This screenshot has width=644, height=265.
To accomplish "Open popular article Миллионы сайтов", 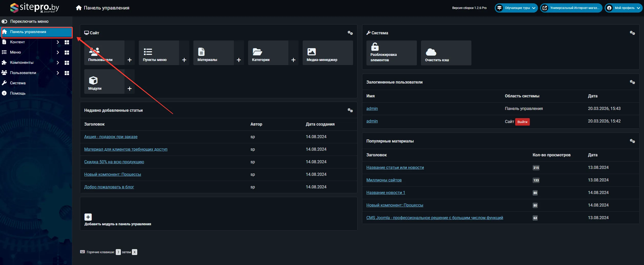I will [384, 180].
